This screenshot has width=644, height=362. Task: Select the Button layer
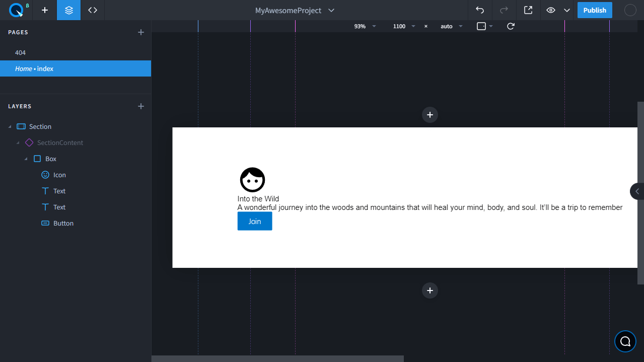pyautogui.click(x=76, y=223)
